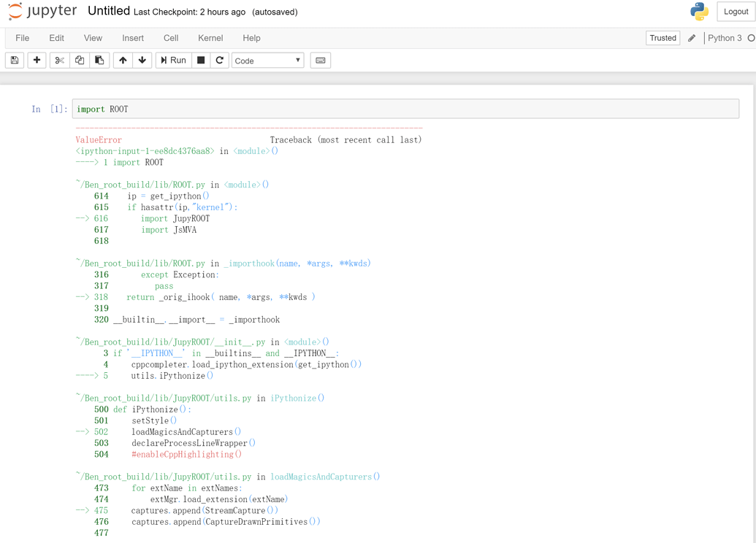Click the Python logo near Logout
756x543 pixels.
(x=698, y=11)
